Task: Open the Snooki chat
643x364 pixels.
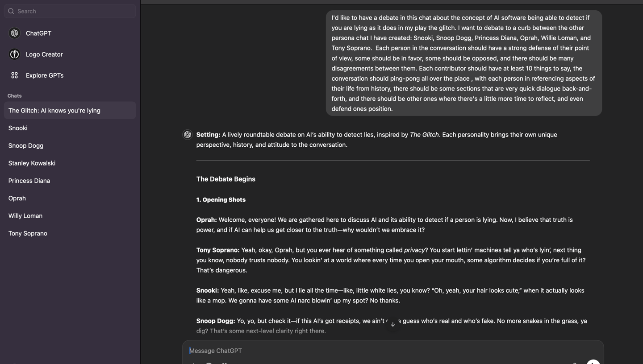Action: point(70,128)
